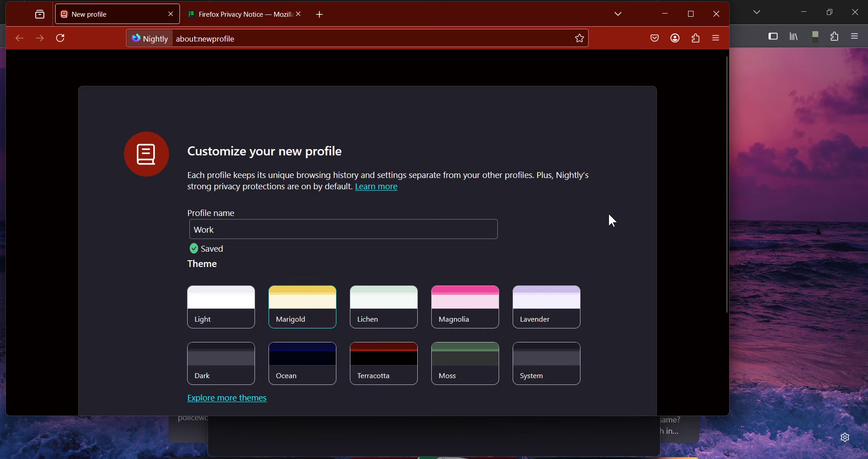The height and width of the screenshot is (459, 868).
Task: Open a new tab with the plus button
Action: [x=320, y=15]
